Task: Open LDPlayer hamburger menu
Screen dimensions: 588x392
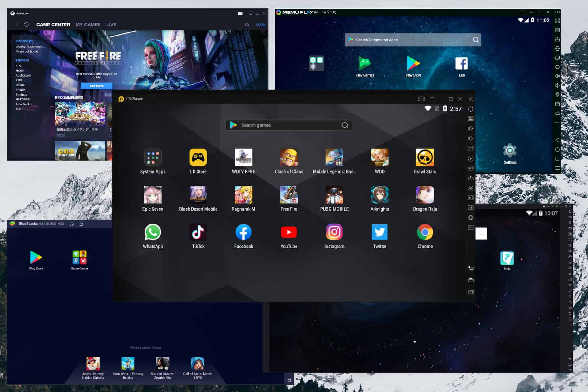Action: tap(432, 99)
